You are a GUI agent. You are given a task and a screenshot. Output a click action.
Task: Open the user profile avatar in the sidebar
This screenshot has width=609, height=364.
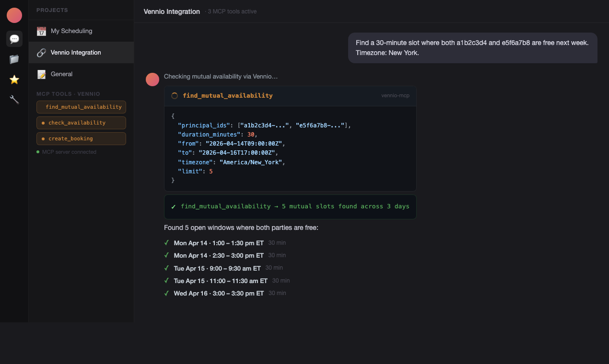pyautogui.click(x=14, y=15)
